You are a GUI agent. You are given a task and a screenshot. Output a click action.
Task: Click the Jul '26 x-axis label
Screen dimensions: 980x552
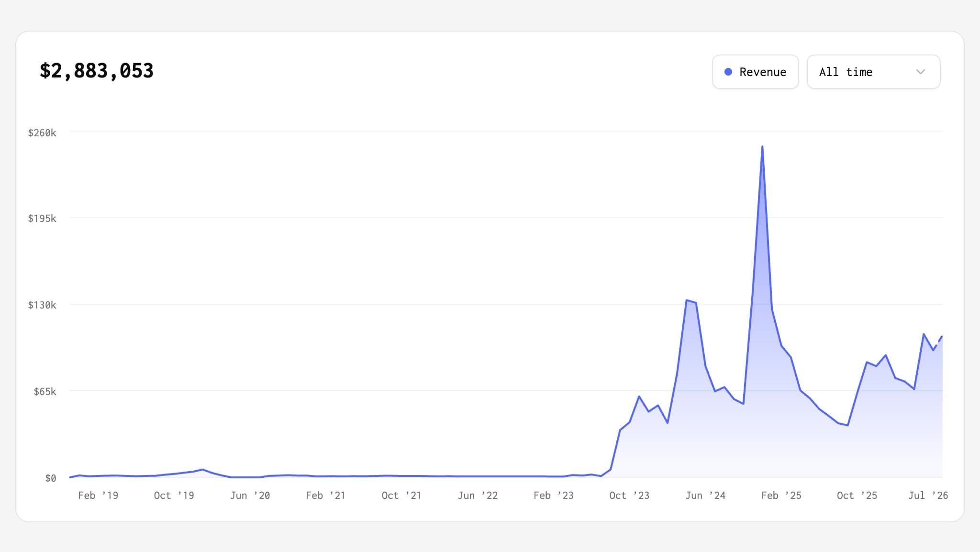coord(928,496)
